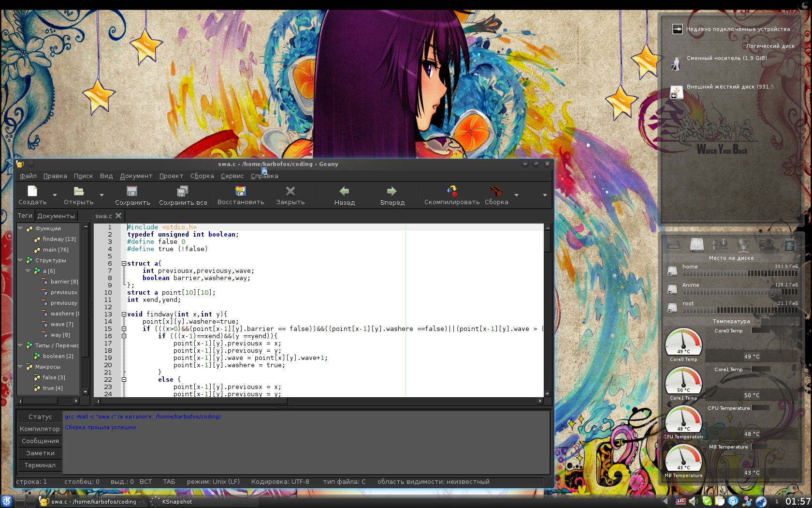Switch to the Документы sidebar tab
The image size is (812, 508).
(x=56, y=216)
